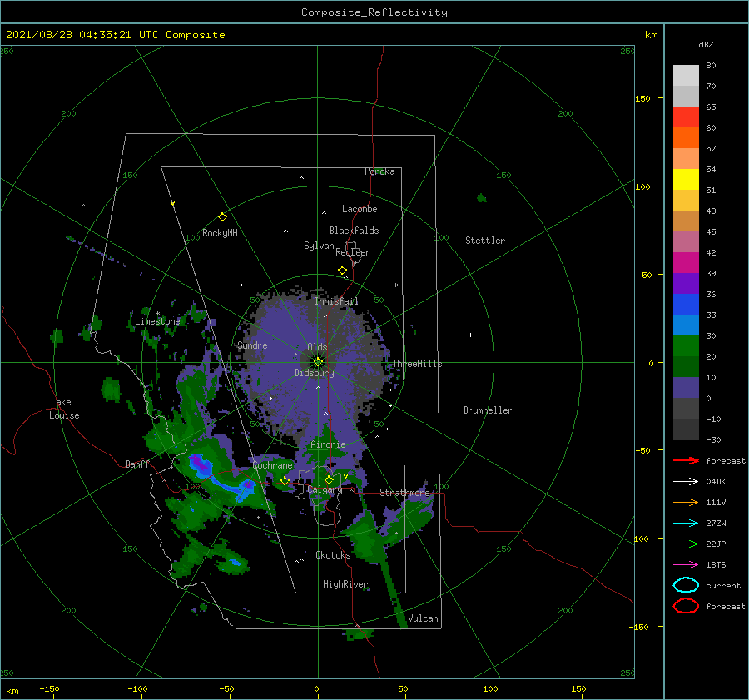This screenshot has width=749, height=700.
Task: Click the Ponoka town label
Action: [379, 171]
